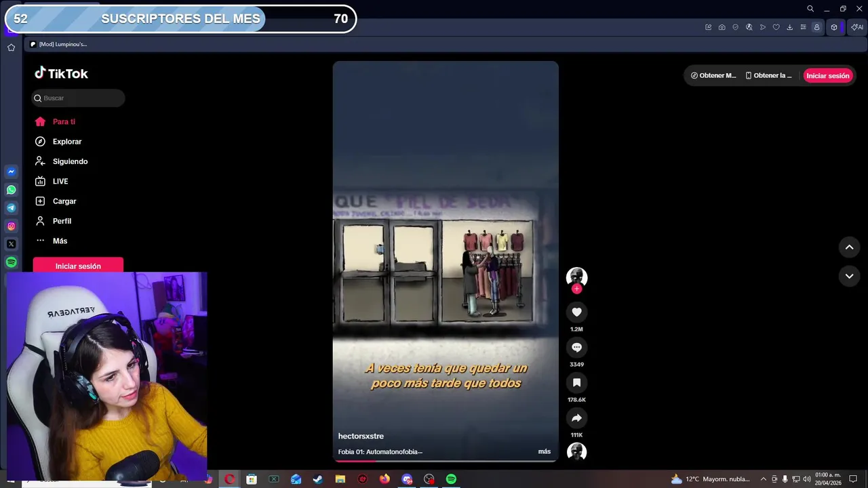Like the video with heart icon
Screen dimensions: 868x488
click(x=576, y=312)
